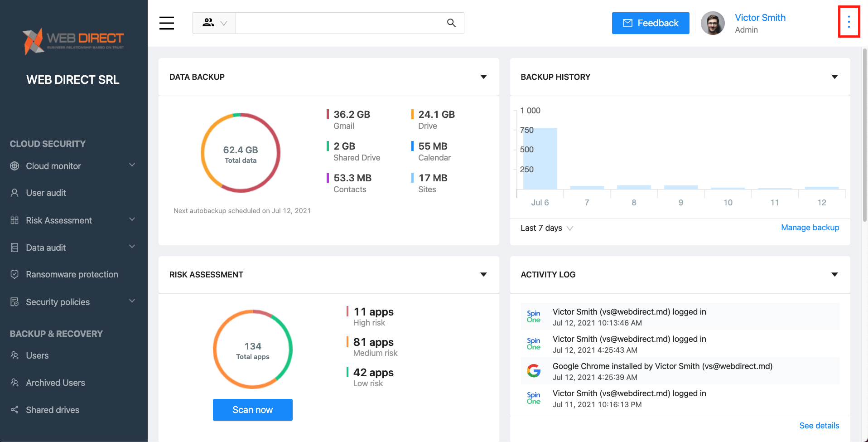868x442 pixels.
Task: Click the Web Direct logo
Action: point(73,41)
